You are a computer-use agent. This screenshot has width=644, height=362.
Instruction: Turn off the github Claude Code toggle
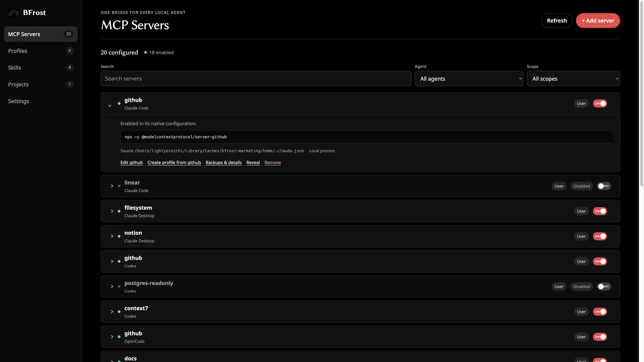pos(600,104)
